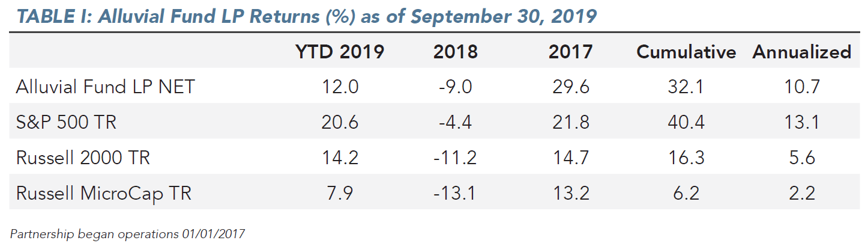Click the partnership began operations footnote
868x252 pixels.
127,233
